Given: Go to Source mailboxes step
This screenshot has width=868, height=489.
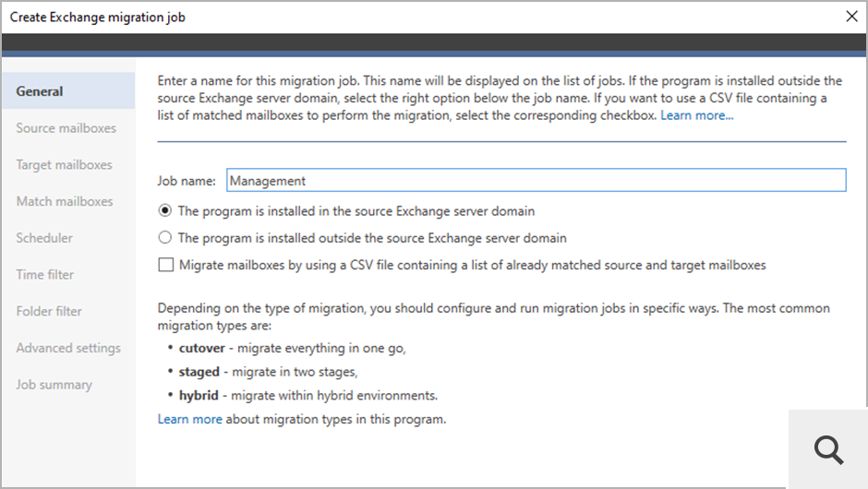Looking at the screenshot, I should coord(66,127).
